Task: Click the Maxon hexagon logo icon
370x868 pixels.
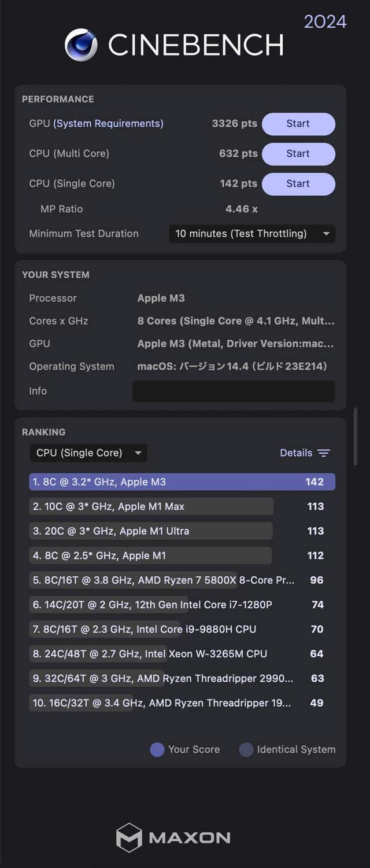Action: coord(129,837)
